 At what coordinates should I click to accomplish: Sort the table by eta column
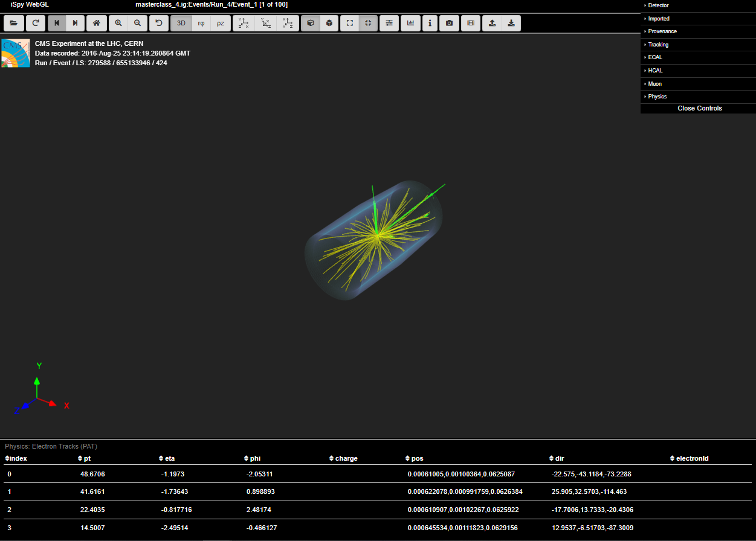pos(169,458)
